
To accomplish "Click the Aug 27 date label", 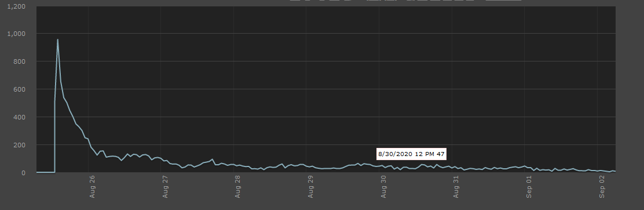I will pyautogui.click(x=165, y=187).
